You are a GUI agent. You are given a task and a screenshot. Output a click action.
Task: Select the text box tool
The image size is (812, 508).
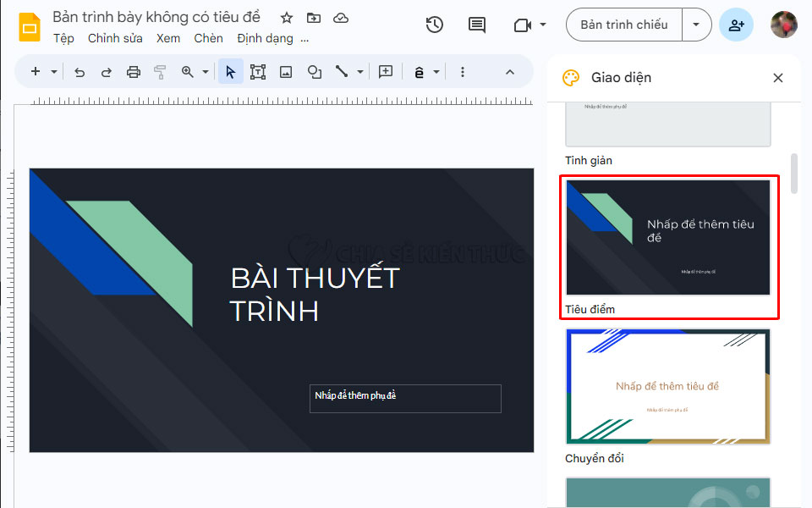click(258, 72)
